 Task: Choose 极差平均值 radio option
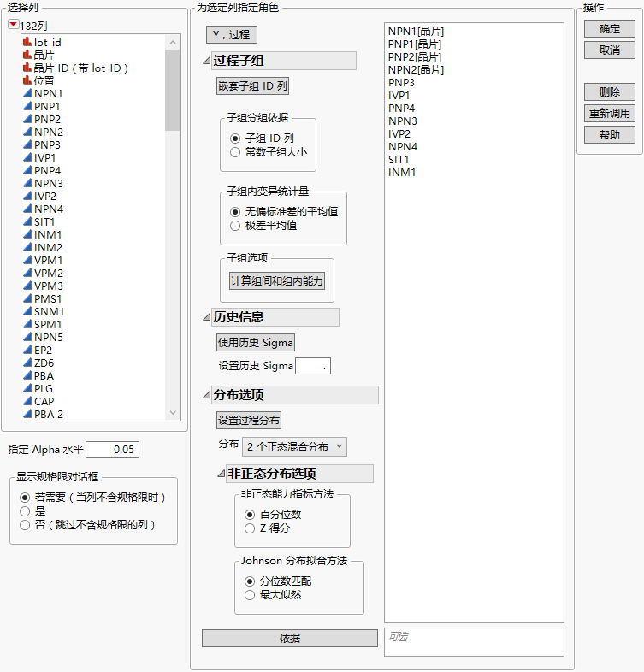[x=235, y=226]
